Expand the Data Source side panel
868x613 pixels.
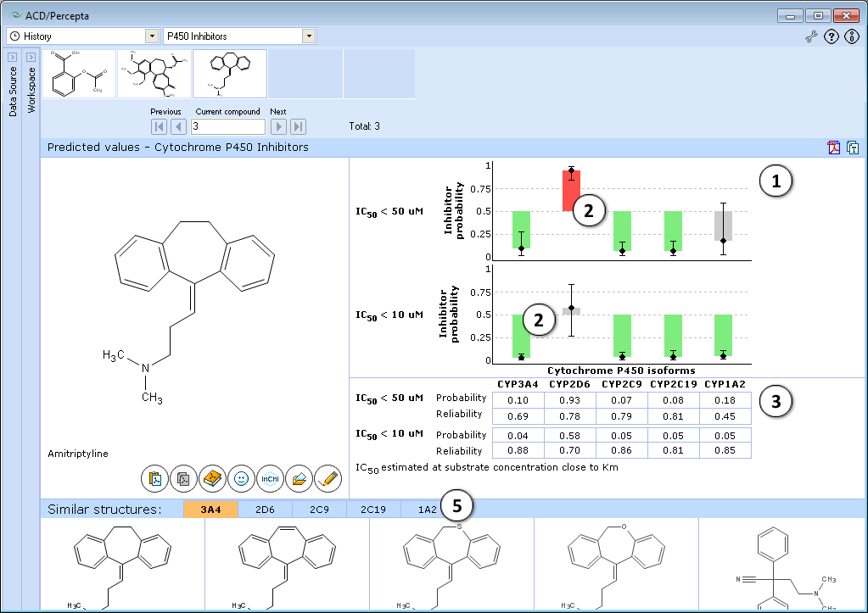pyautogui.click(x=12, y=57)
